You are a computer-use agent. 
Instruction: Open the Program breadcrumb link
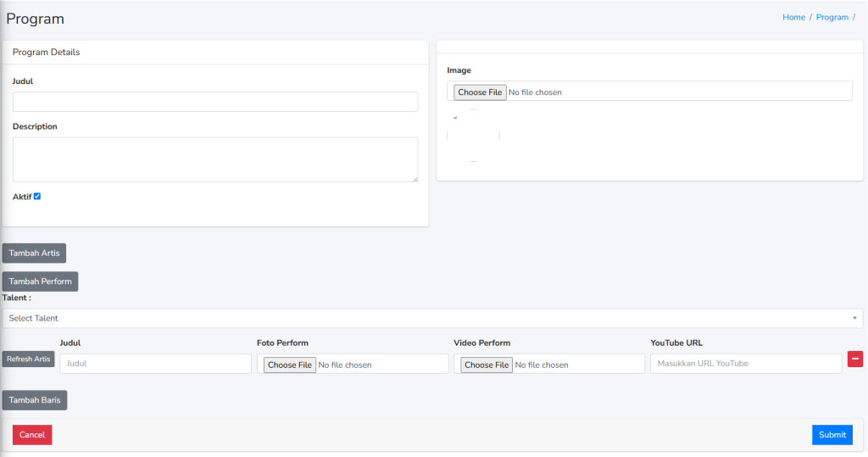[x=832, y=17]
